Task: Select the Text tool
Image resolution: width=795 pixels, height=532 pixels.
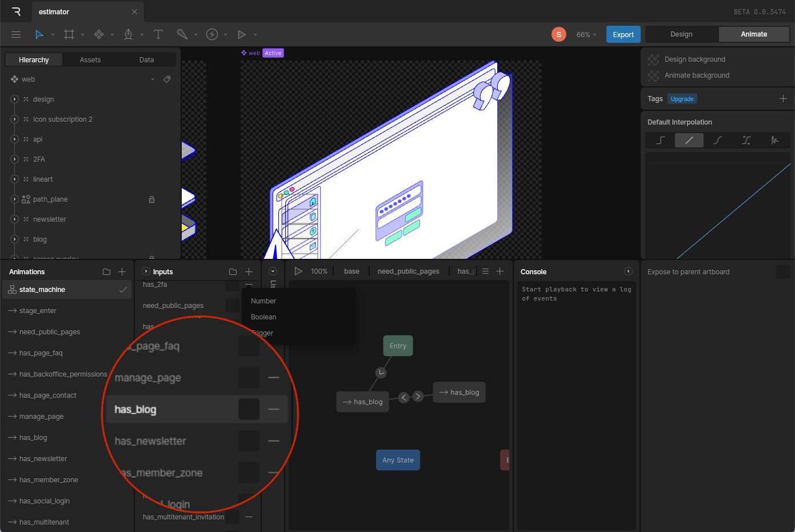Action: pyautogui.click(x=158, y=34)
